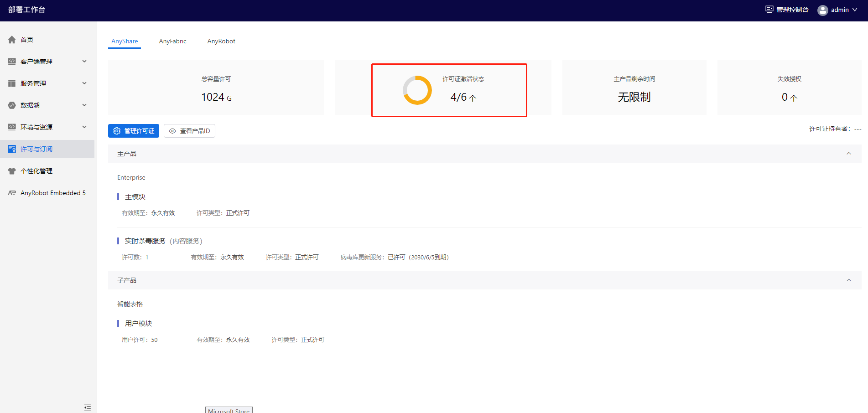This screenshot has height=413, width=868.
Task: Click the eye icon in 查看产品ID button
Action: click(x=172, y=131)
